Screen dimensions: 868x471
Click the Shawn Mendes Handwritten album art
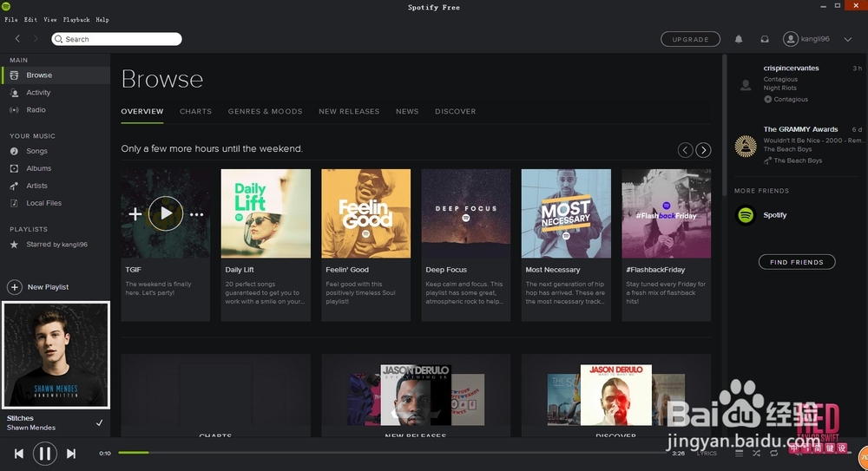tap(56, 355)
